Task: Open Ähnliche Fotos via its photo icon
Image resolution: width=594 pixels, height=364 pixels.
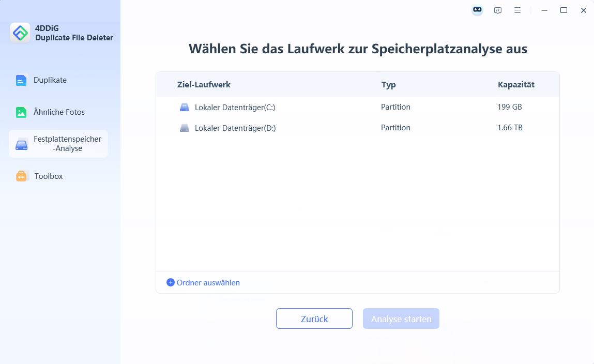Action: point(21,112)
